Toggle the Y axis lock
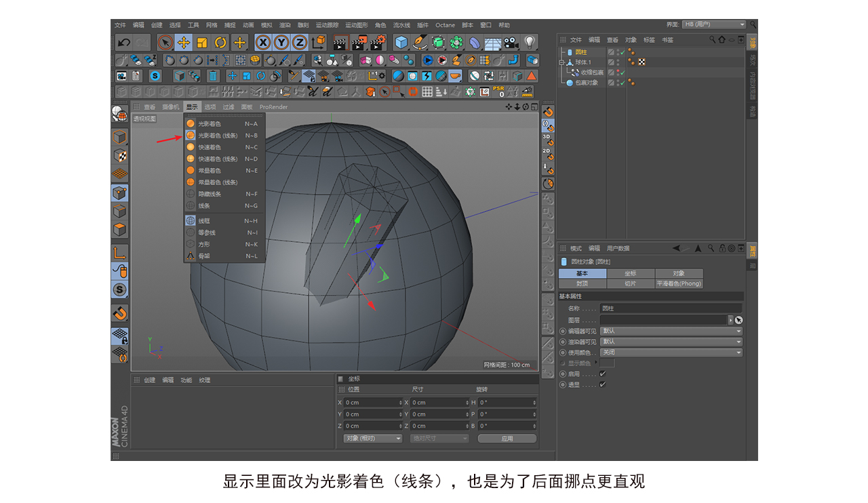868x503 pixels. 281,43
